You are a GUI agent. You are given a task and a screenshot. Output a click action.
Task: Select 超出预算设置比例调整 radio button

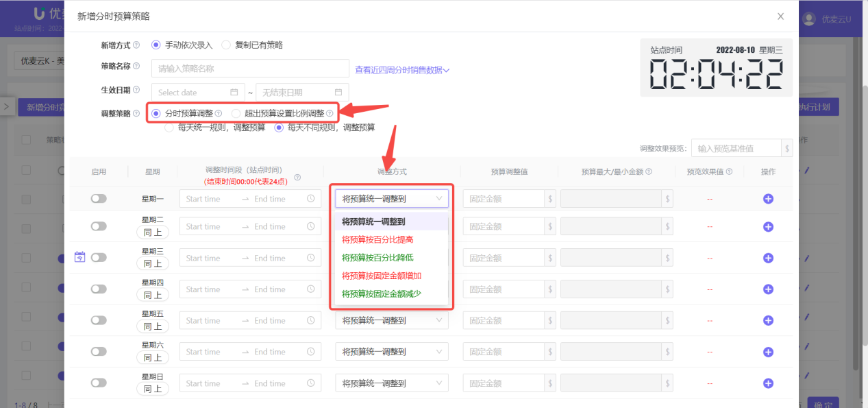(x=236, y=114)
